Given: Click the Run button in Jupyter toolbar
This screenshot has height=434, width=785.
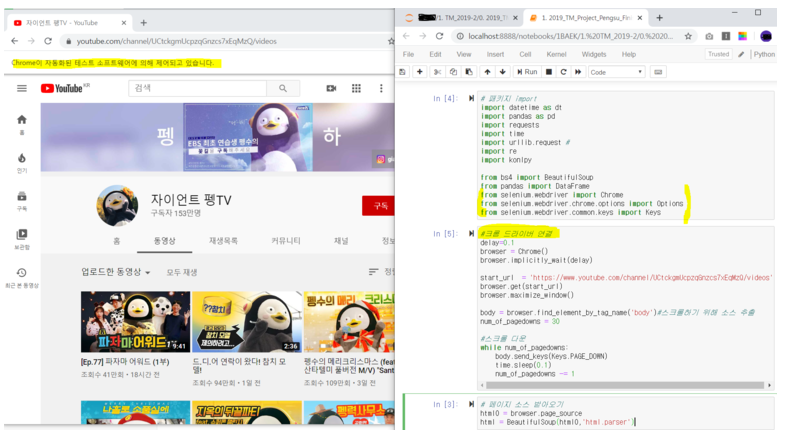Looking at the screenshot, I should tap(527, 72).
